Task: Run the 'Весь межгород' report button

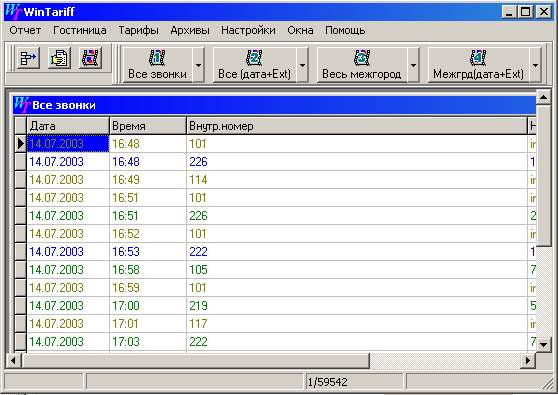Action: point(362,65)
